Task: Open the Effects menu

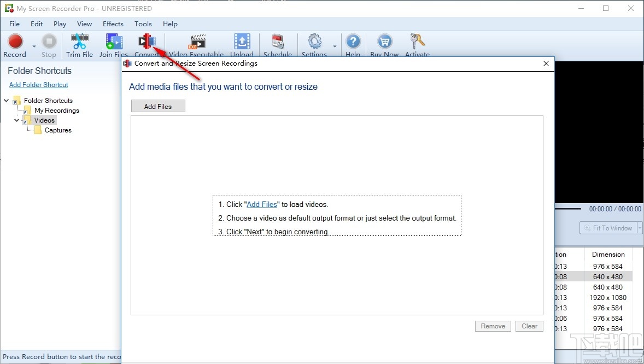Action: (113, 24)
